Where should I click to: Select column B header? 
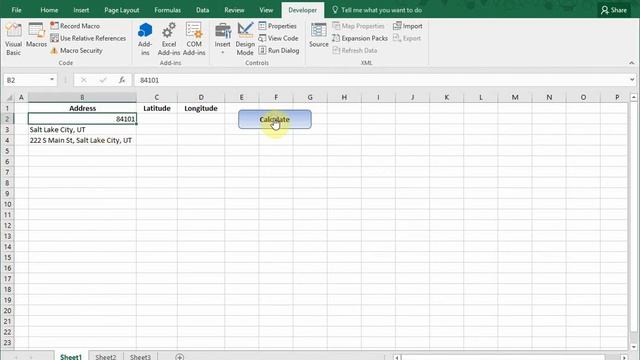[x=82, y=97]
